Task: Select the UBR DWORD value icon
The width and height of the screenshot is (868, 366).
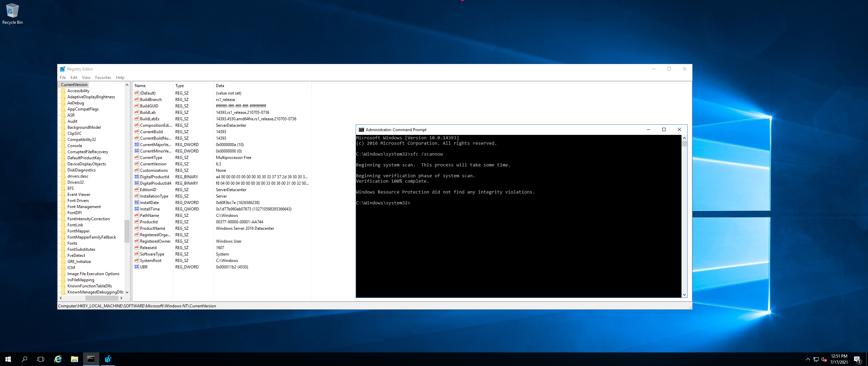Action: point(136,267)
